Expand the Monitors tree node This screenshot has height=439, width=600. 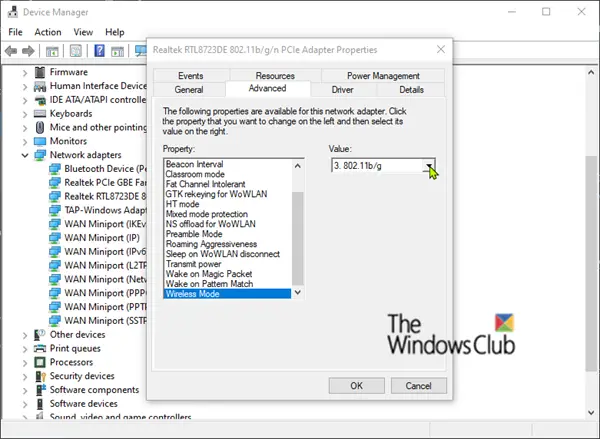pos(25,142)
